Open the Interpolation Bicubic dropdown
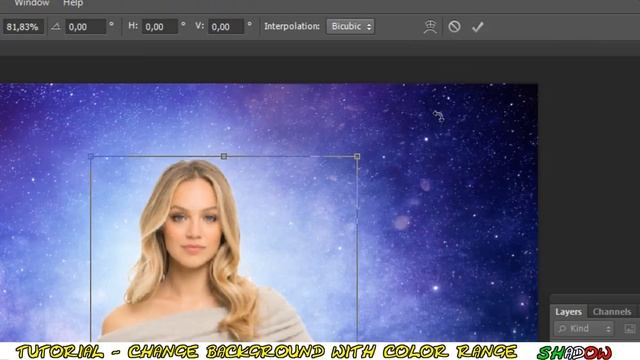This screenshot has width=640, height=360. 351,27
